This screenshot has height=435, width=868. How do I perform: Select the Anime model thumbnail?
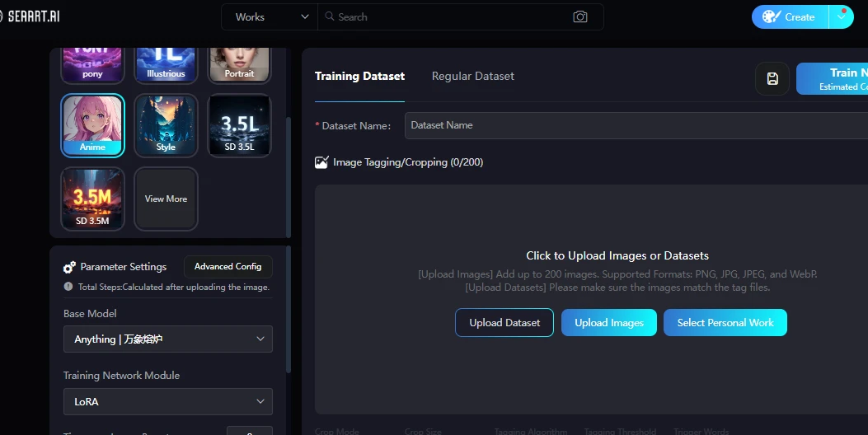[92, 124]
